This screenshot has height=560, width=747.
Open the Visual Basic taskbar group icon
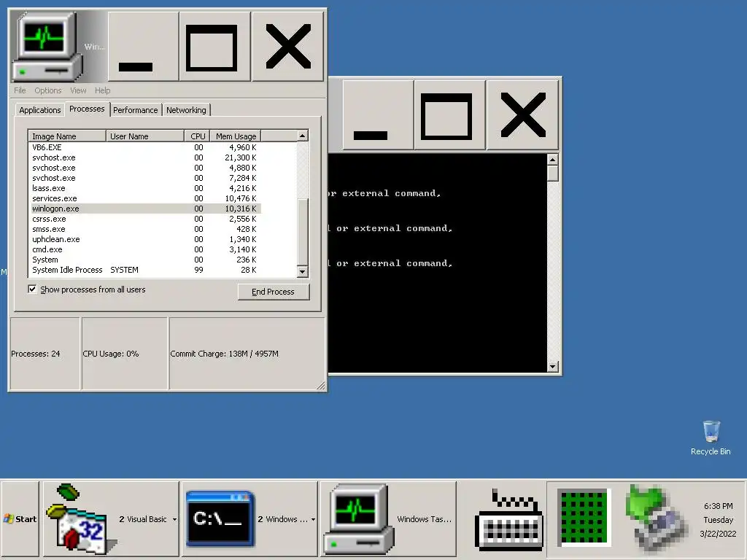[81, 519]
